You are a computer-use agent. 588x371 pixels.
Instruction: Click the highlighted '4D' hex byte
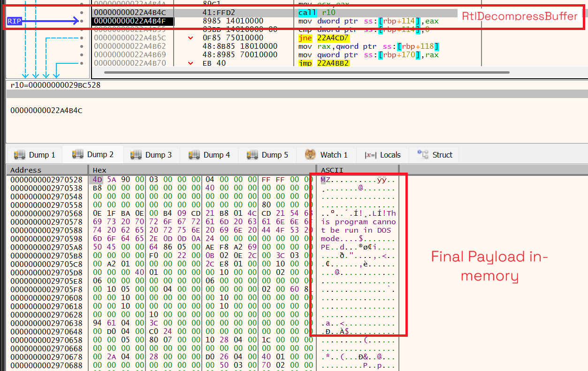coord(97,180)
